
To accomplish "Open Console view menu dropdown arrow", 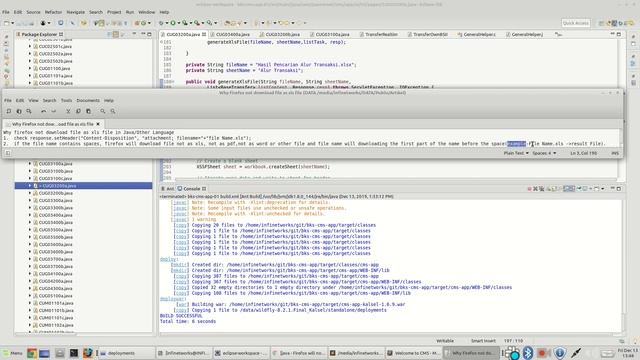I will coord(602,189).
